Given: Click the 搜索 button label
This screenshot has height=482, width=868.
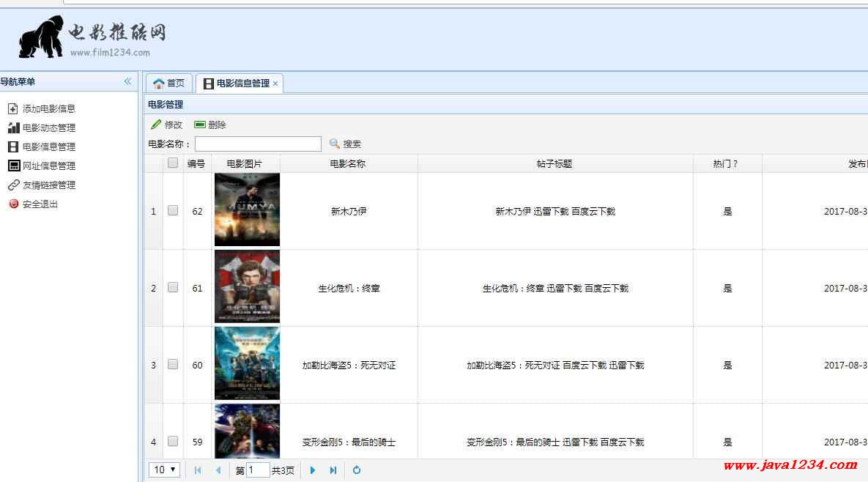Looking at the screenshot, I should point(352,144).
